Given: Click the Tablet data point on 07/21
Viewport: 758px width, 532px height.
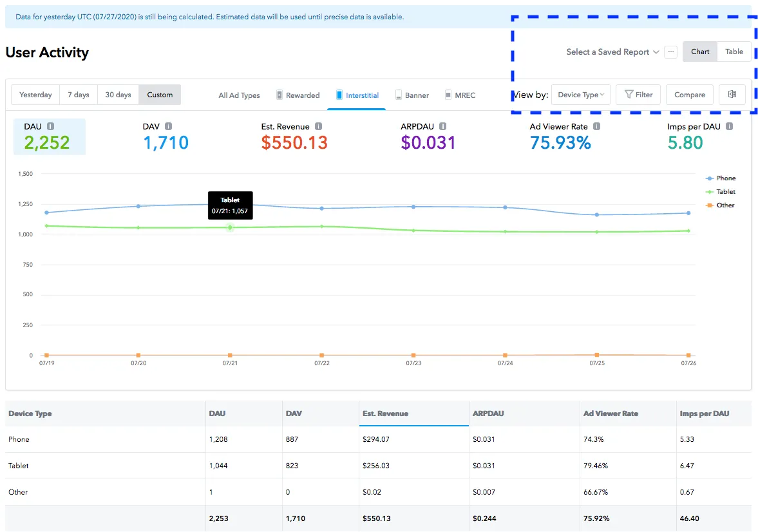Looking at the screenshot, I should click(x=230, y=227).
